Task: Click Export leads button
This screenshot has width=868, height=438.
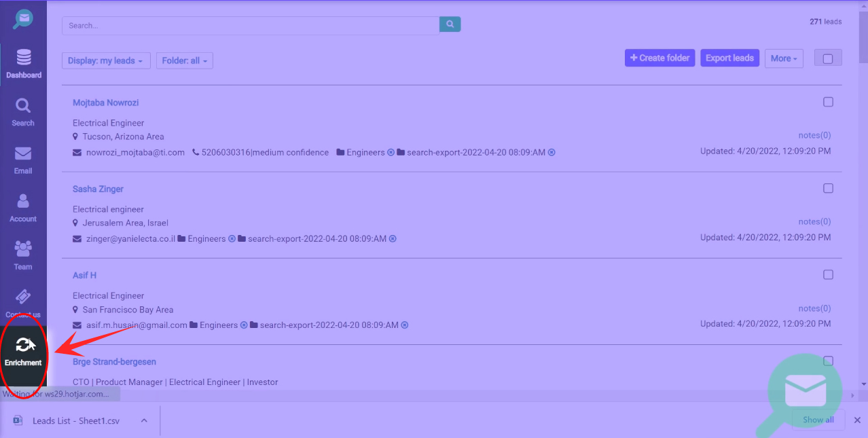Action: 729,58
